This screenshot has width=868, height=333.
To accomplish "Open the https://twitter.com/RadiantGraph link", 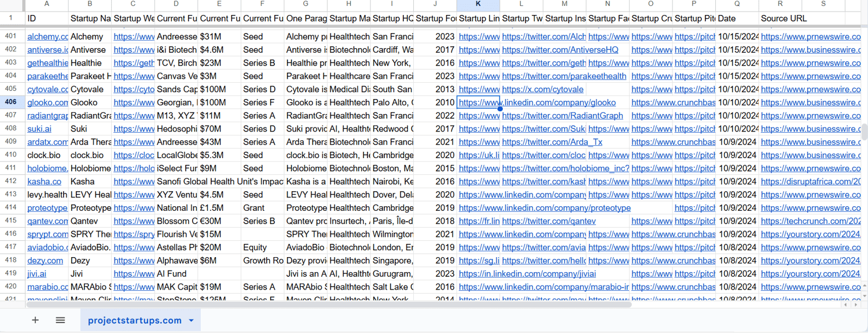I will [x=562, y=115].
